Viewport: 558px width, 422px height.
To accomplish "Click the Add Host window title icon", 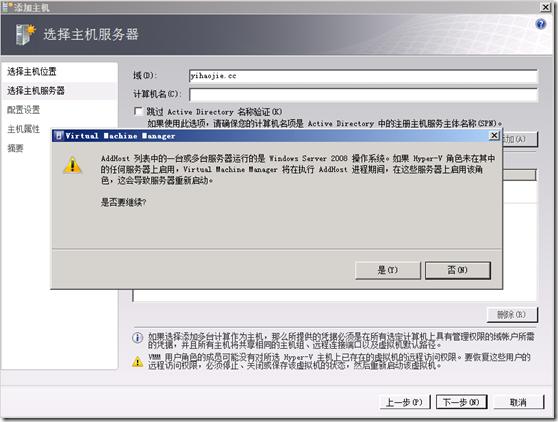I will tap(7, 7).
